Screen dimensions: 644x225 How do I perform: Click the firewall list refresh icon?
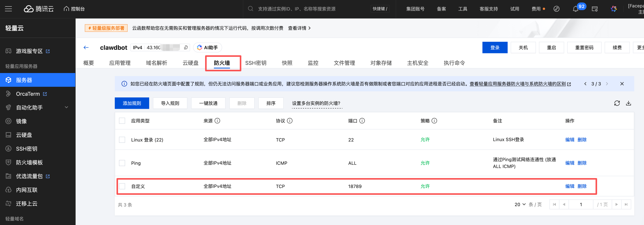tap(617, 103)
